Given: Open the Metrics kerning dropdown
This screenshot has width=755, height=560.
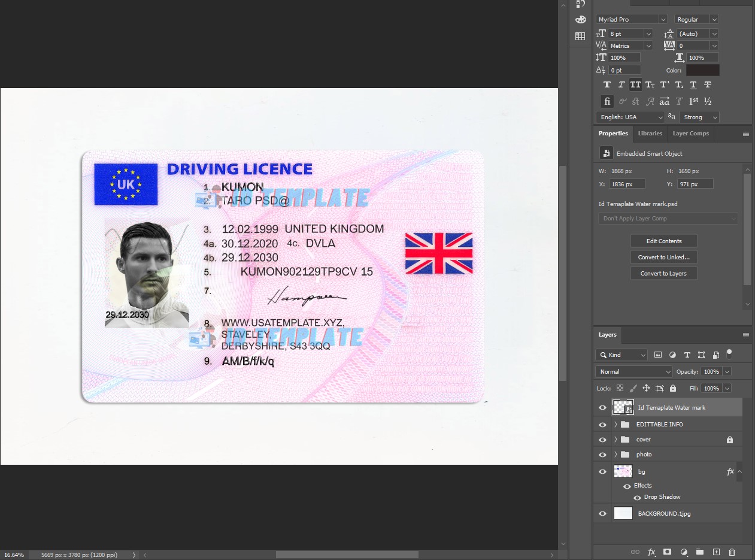Looking at the screenshot, I should 648,46.
